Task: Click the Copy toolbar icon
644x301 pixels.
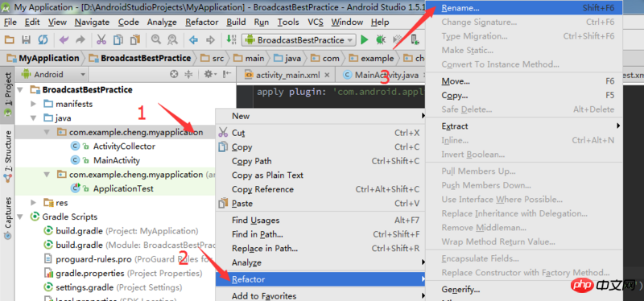Action: tap(118, 39)
